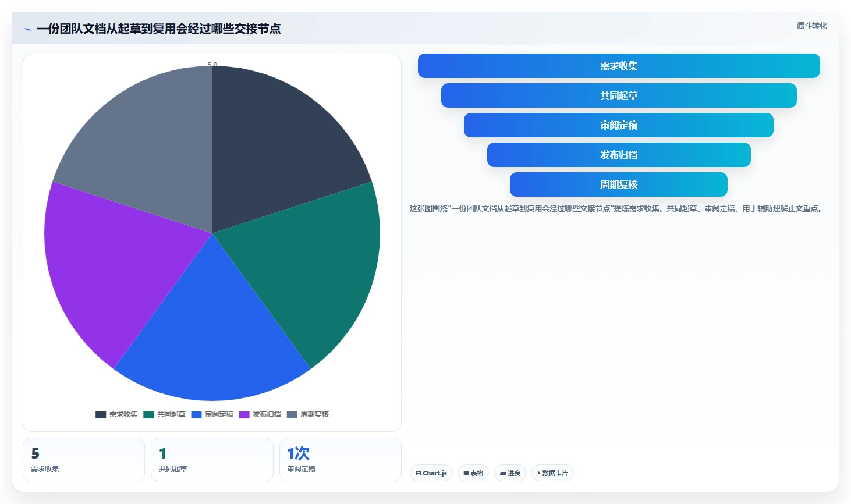
Task: Click the 需求收集 funnel bar
Action: coord(619,66)
